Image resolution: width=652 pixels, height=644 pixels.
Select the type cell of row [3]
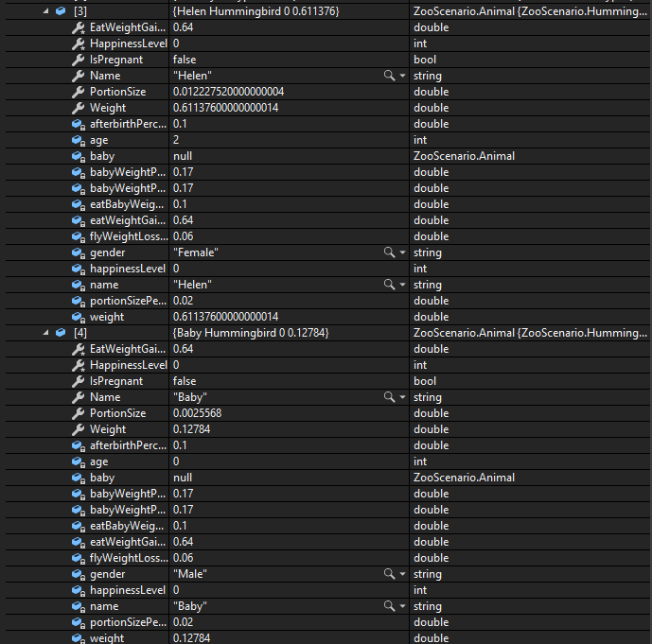pyautogui.click(x=530, y=11)
